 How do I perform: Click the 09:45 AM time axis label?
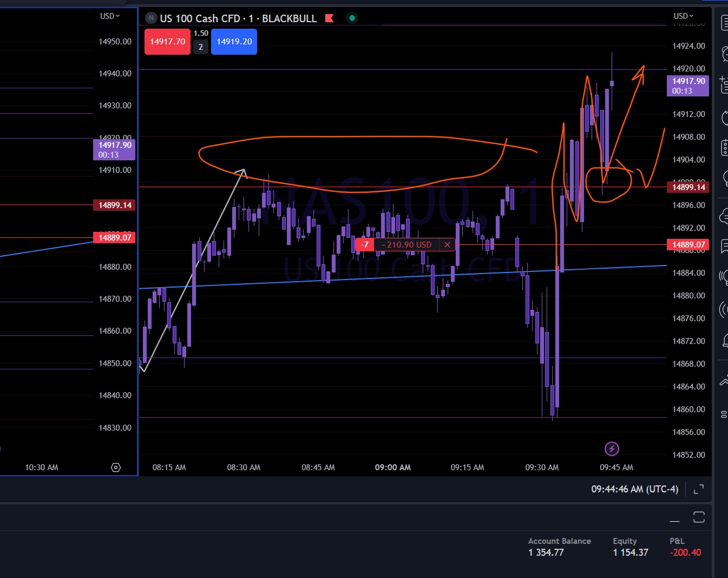(x=616, y=467)
